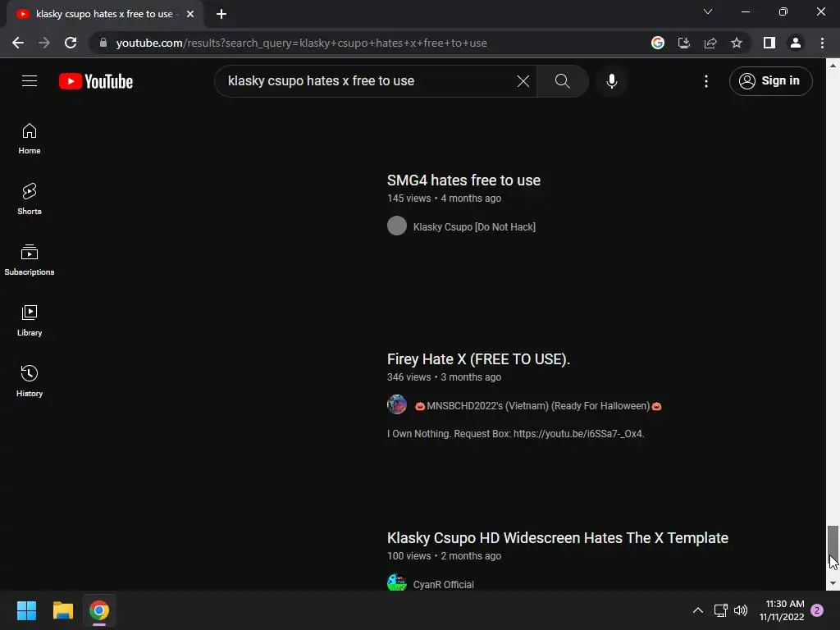Image resolution: width=840 pixels, height=630 pixels.
Task: Open a new browser tab
Action: [x=221, y=15]
